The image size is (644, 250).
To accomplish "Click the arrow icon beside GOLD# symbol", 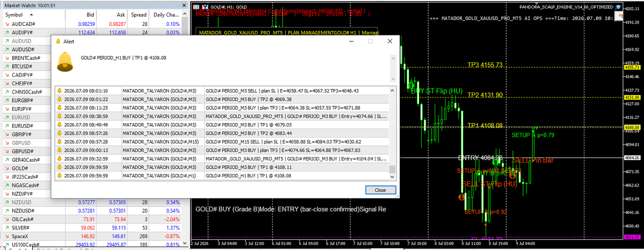I will pos(6,168).
